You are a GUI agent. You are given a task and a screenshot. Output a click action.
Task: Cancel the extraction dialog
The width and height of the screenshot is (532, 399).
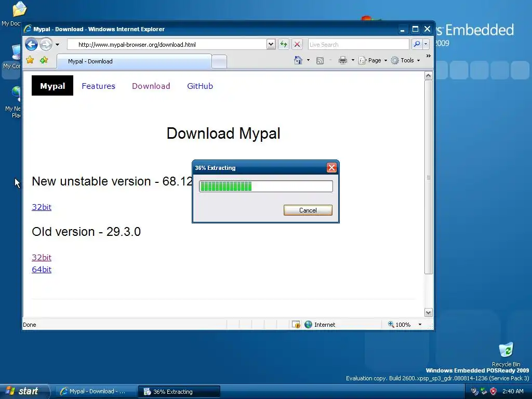[x=308, y=210]
